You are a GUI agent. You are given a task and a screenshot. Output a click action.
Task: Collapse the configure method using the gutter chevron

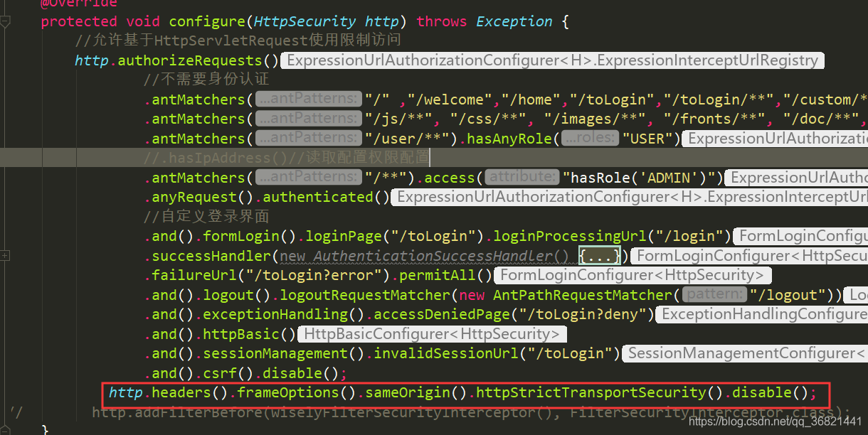coord(6,21)
